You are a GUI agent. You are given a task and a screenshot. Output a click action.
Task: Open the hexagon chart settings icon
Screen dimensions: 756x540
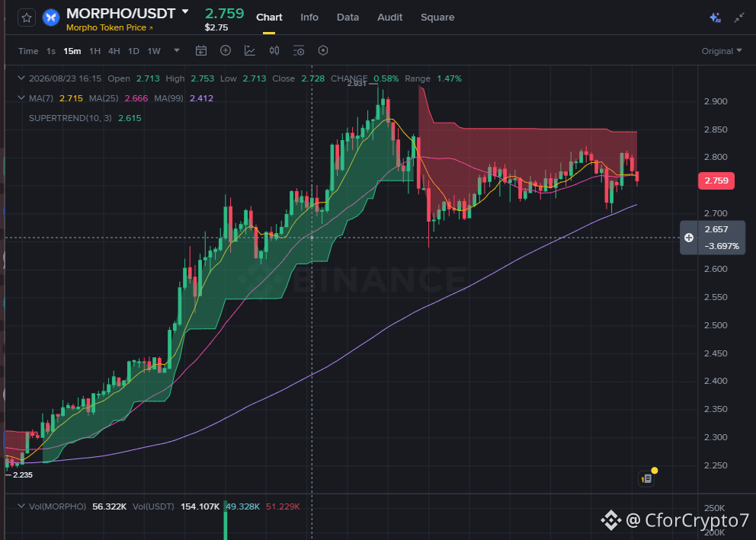pyautogui.click(x=323, y=50)
